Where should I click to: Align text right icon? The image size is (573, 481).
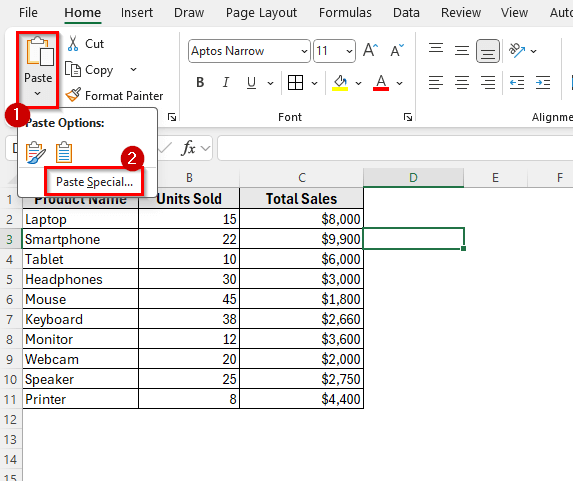point(488,83)
